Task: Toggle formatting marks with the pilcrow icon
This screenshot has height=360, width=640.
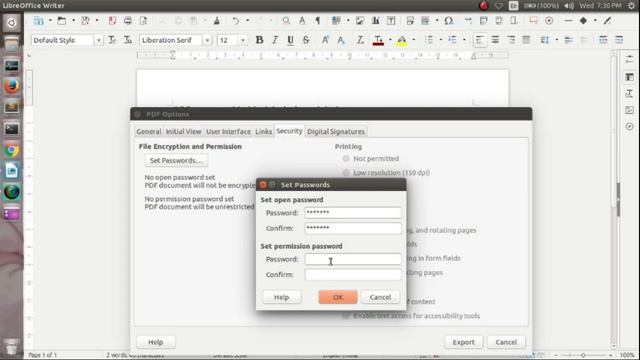Action: pyautogui.click(x=318, y=21)
